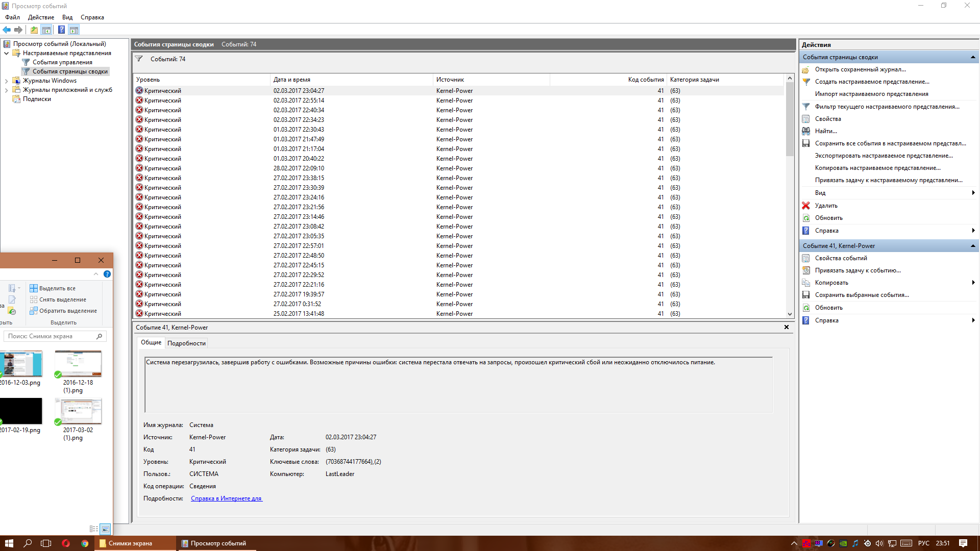Select the 2017-03-02 (1).png thumbnail
Image resolution: width=980 pixels, height=551 pixels.
pos(78,412)
